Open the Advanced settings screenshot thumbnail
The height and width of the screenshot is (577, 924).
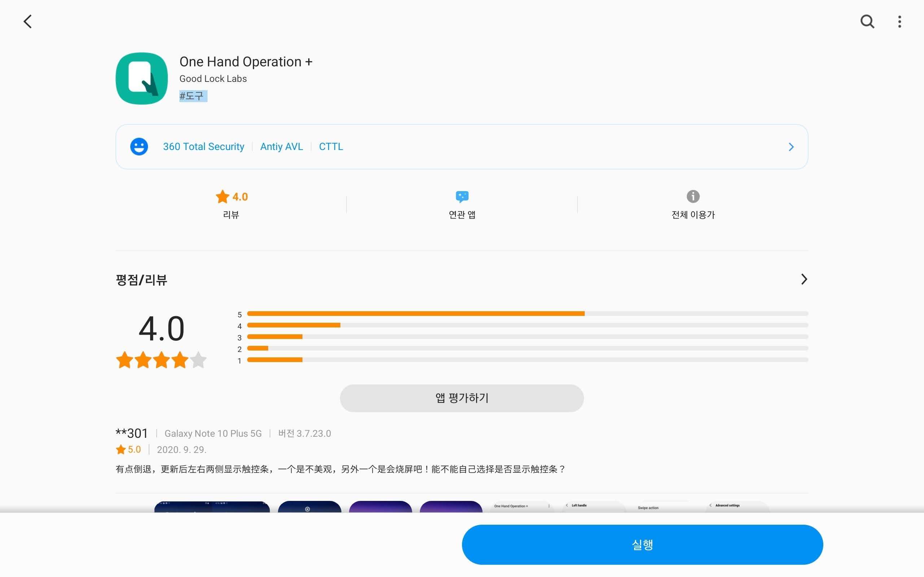pos(737,506)
